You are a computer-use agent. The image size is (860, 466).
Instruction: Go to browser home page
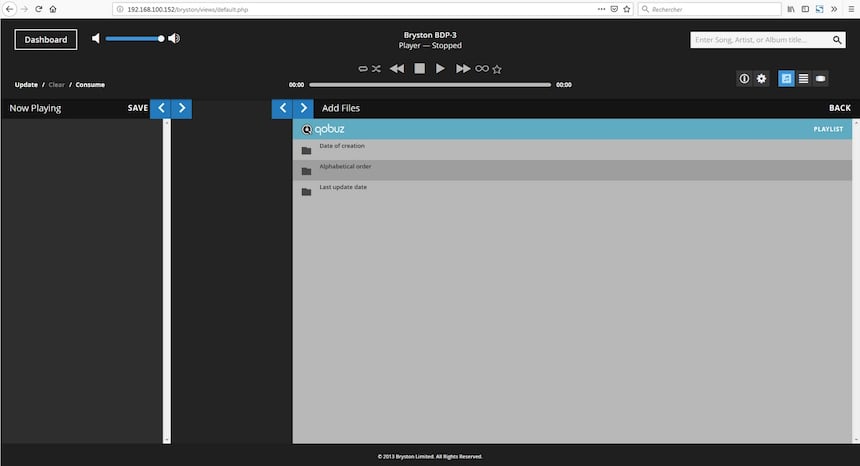[53, 9]
